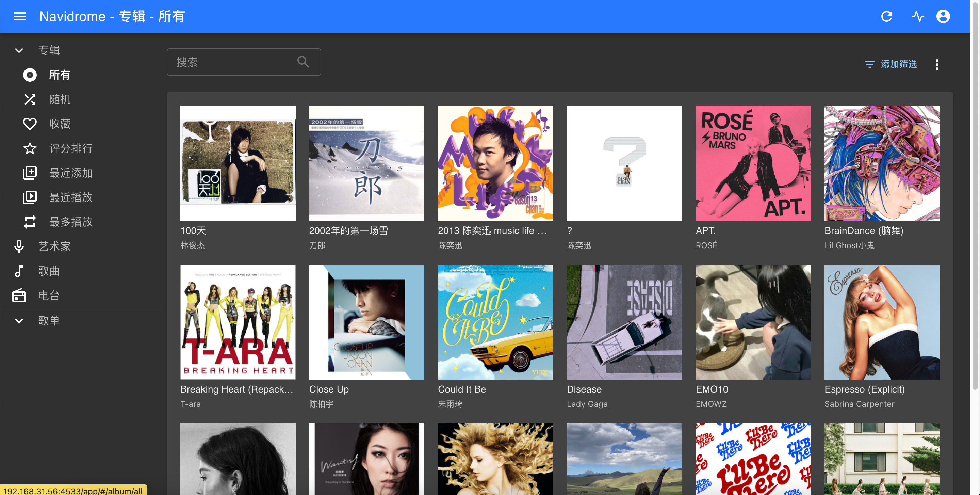This screenshot has height=495, width=980.
Task: Click the add-library icon beside 最近添加
Action: tap(30, 173)
